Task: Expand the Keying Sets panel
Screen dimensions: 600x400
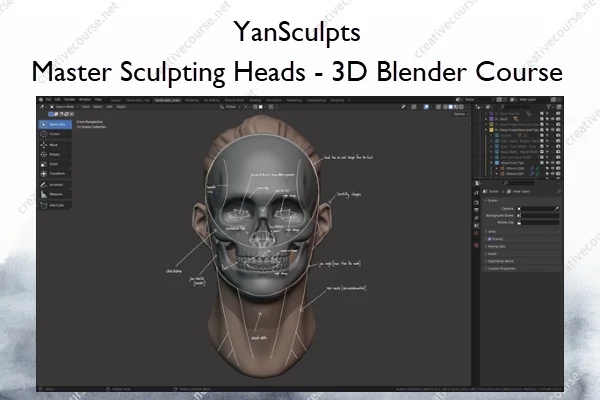Action: [522, 247]
